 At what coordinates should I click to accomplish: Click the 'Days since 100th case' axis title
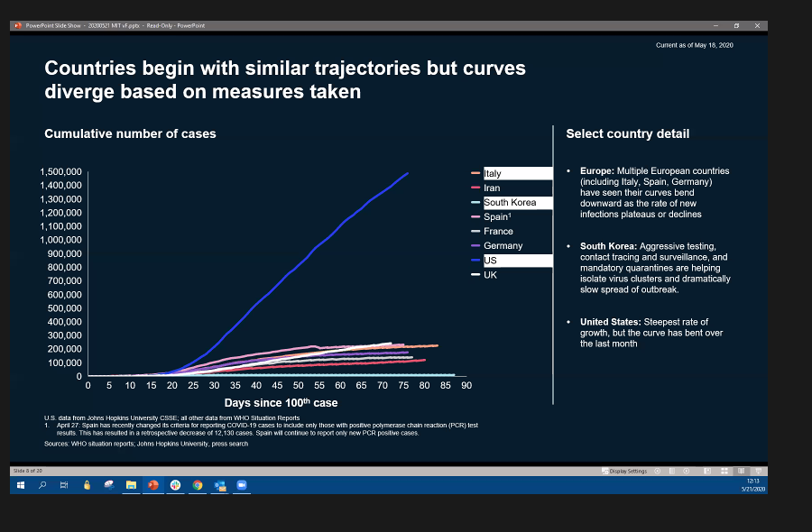click(x=281, y=403)
